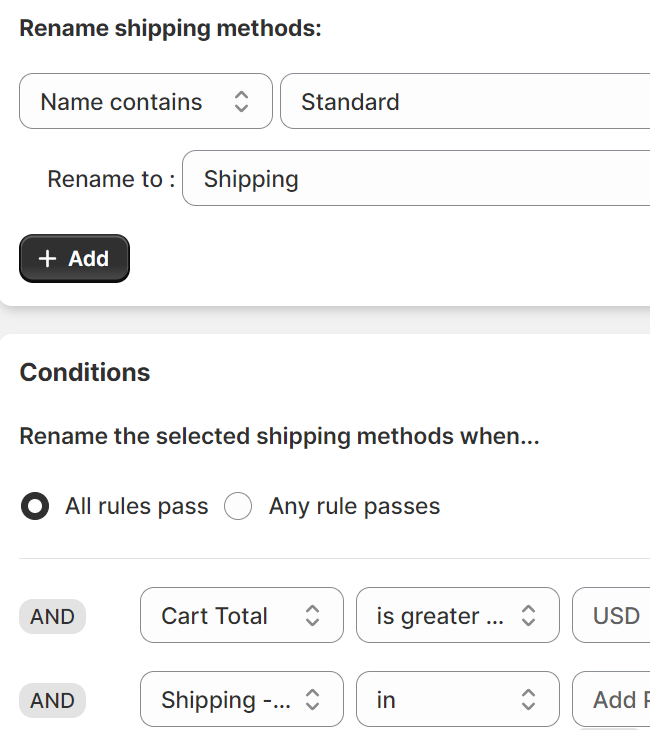Viewport: 650px width, 730px height.
Task: Choose the 'Any rule passes' radio option
Action: [238, 507]
